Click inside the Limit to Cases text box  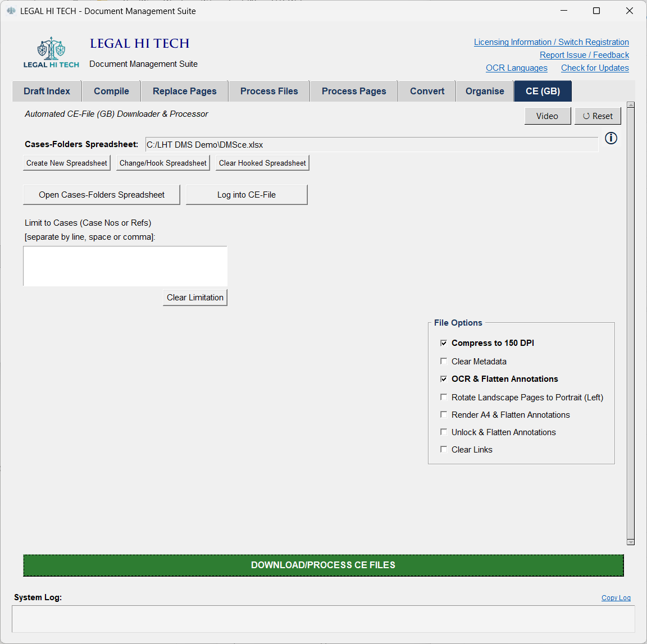pos(125,266)
